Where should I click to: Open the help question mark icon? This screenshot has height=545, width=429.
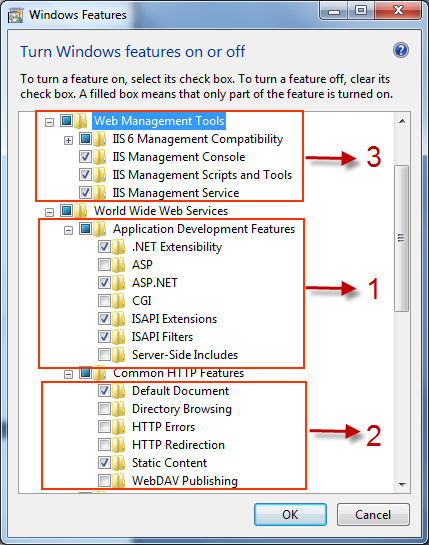coord(400,50)
